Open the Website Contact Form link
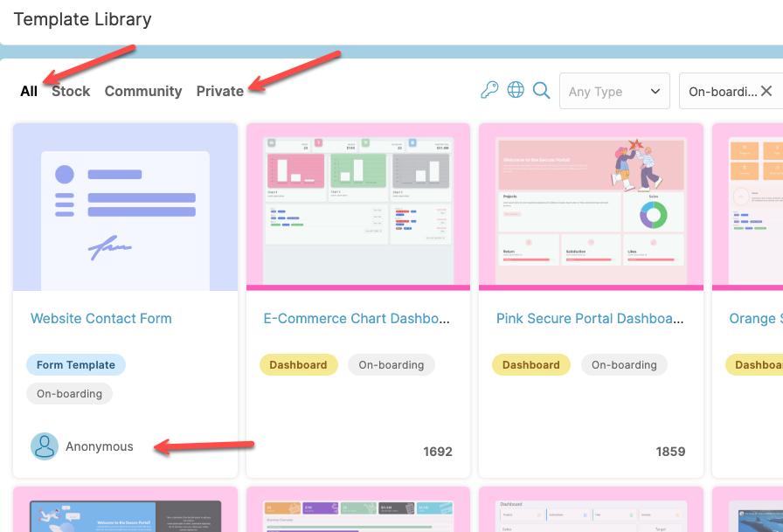The height and width of the screenshot is (532, 783). (x=100, y=318)
